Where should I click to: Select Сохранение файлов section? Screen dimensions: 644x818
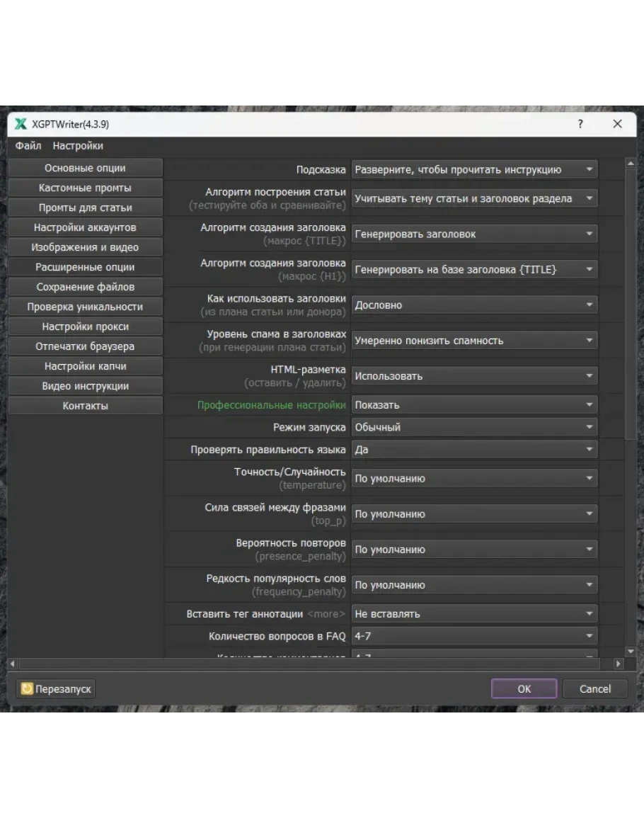pos(85,287)
